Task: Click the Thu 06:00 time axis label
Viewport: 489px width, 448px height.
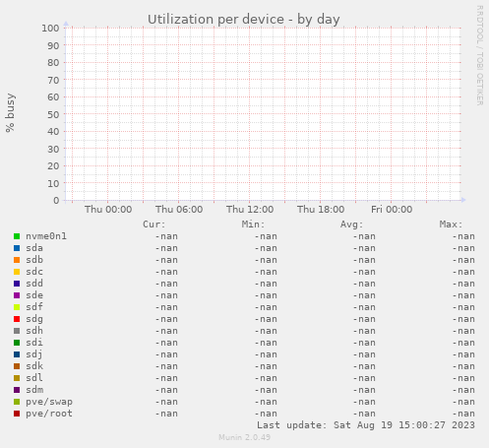Action: tap(179, 210)
